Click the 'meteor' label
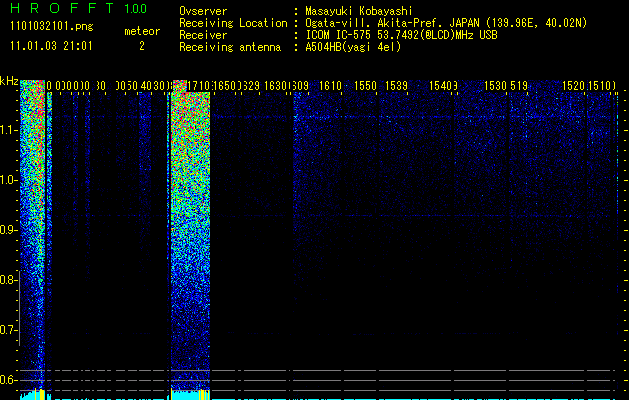The image size is (629, 400). [142, 31]
